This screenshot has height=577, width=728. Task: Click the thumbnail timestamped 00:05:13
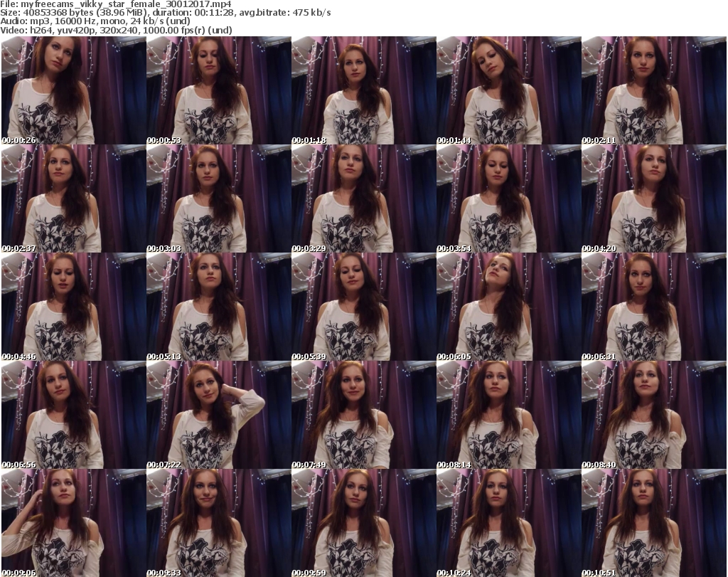point(219,307)
